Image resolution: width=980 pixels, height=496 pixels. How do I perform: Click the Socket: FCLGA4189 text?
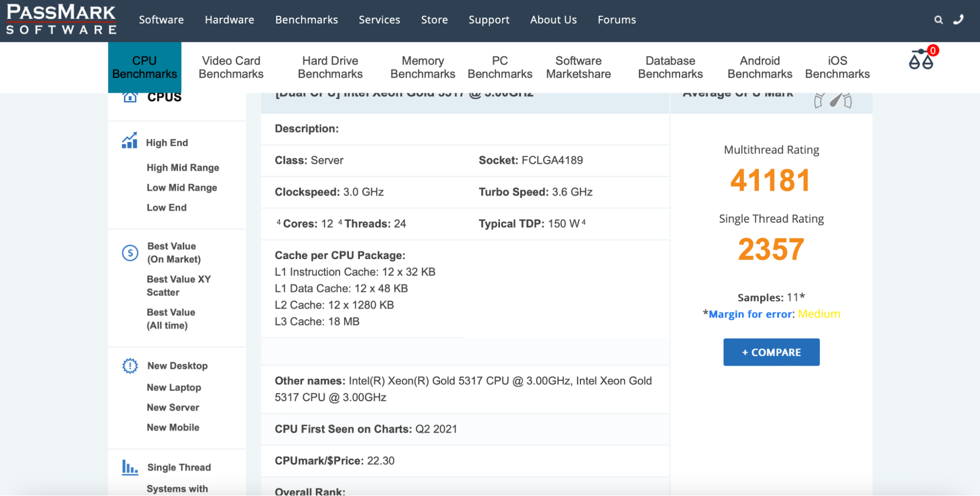click(x=531, y=160)
